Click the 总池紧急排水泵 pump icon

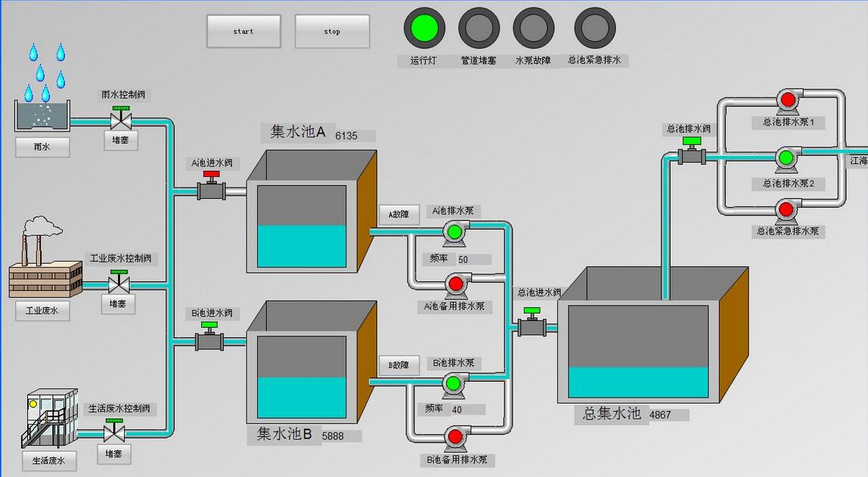pyautogui.click(x=786, y=209)
